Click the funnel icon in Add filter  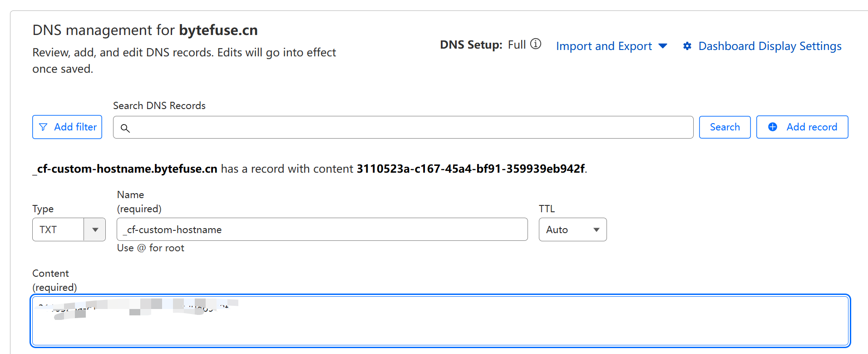43,127
